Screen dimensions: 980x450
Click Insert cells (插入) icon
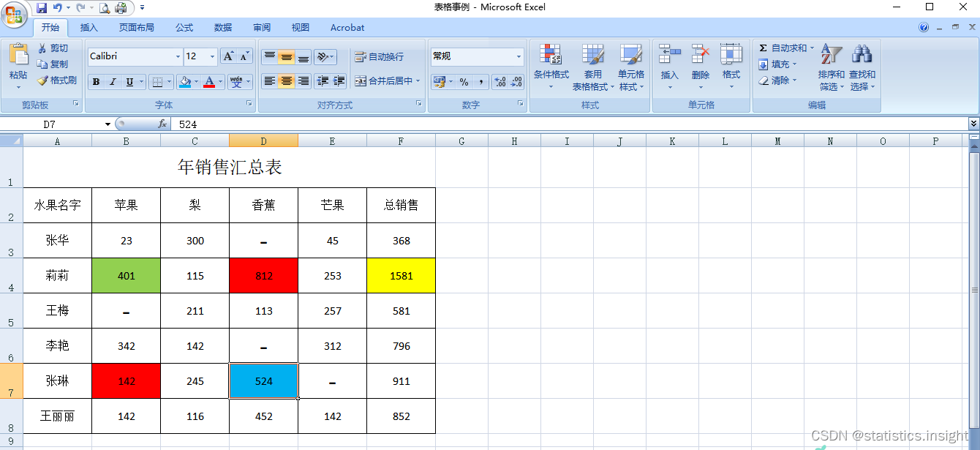[669, 55]
